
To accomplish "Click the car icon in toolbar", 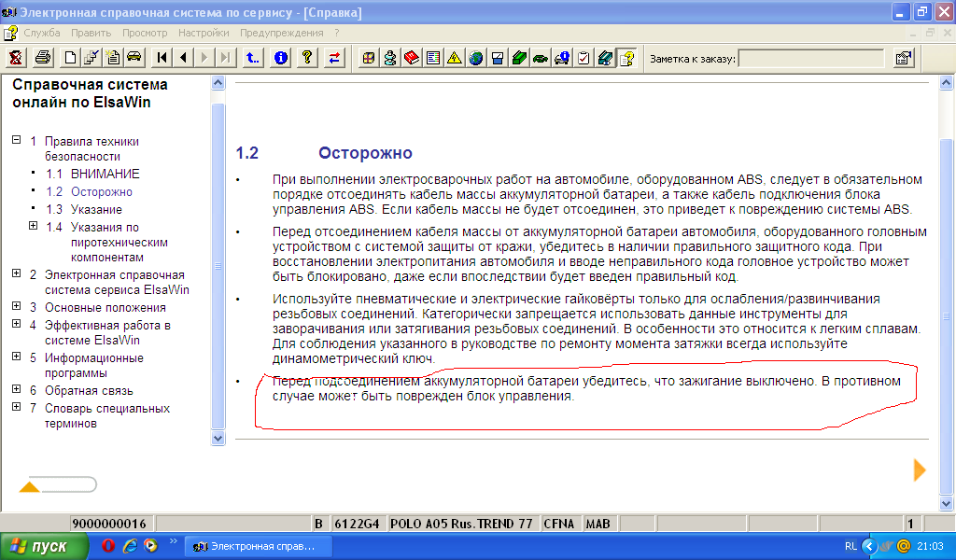I will (x=134, y=58).
